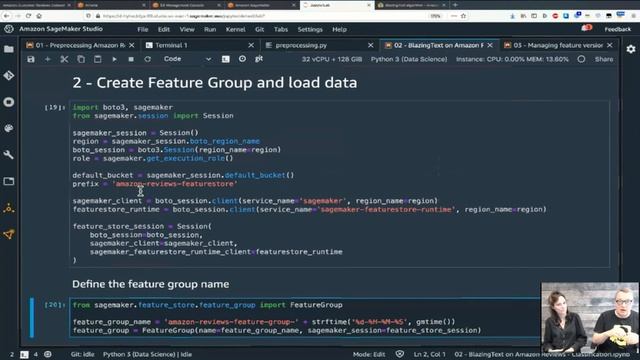
Task: Paste cells from clipboard
Action: [x=98, y=59]
